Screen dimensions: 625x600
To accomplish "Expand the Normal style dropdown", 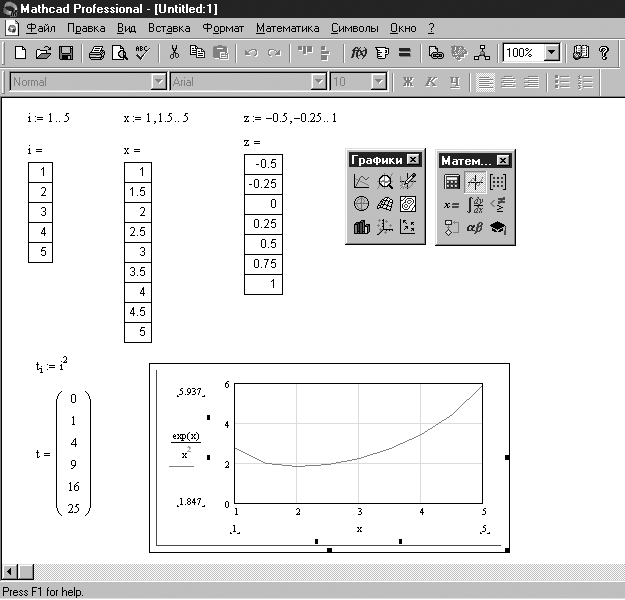I will (x=158, y=82).
